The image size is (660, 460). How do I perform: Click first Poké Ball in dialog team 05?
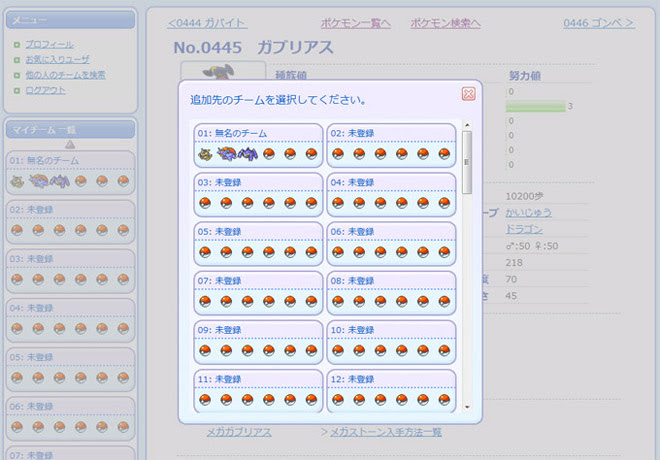tap(205, 253)
